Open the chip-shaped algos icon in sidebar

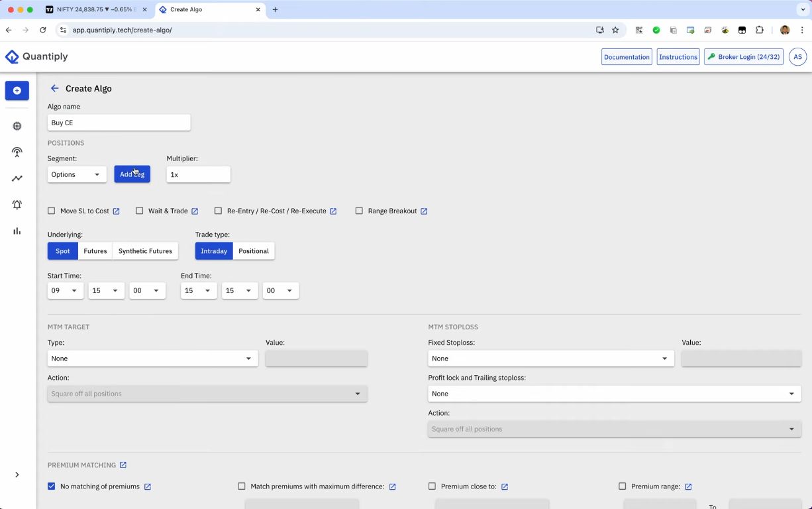17,126
